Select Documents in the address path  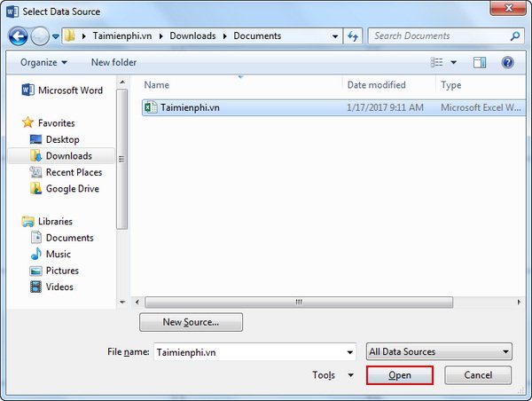pos(257,35)
